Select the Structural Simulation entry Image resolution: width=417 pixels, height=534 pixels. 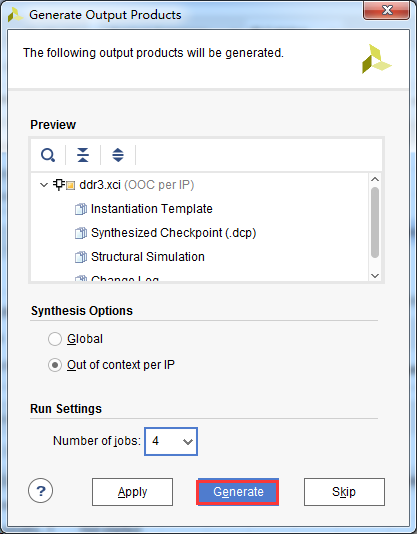(x=148, y=257)
